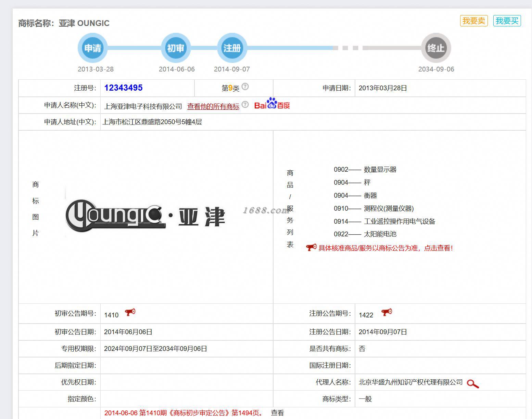Click goods item 0910 测程仪(测量仪器)
Image resolution: width=532 pixels, height=419 pixels.
tap(374, 208)
